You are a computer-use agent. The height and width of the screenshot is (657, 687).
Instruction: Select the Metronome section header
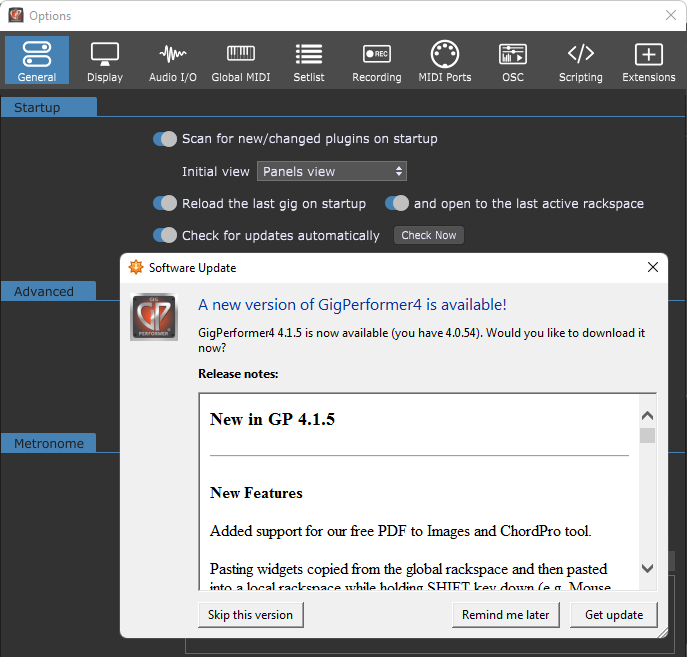pyautogui.click(x=48, y=443)
